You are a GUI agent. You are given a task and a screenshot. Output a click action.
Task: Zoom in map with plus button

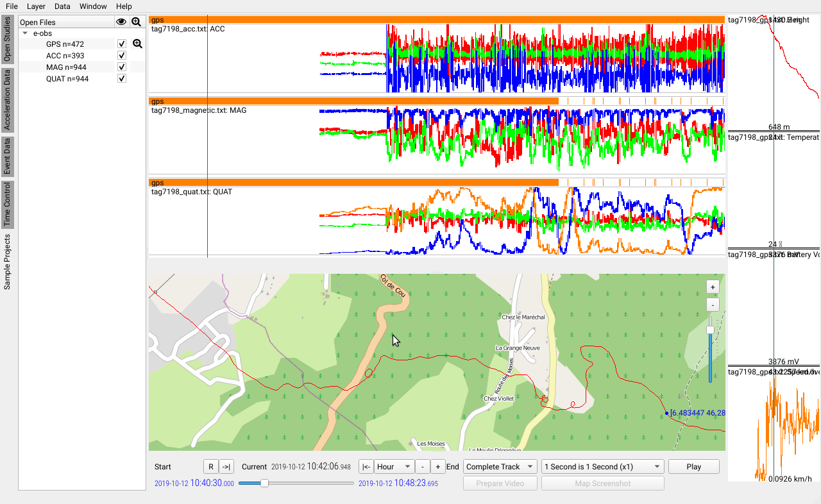[x=713, y=287]
